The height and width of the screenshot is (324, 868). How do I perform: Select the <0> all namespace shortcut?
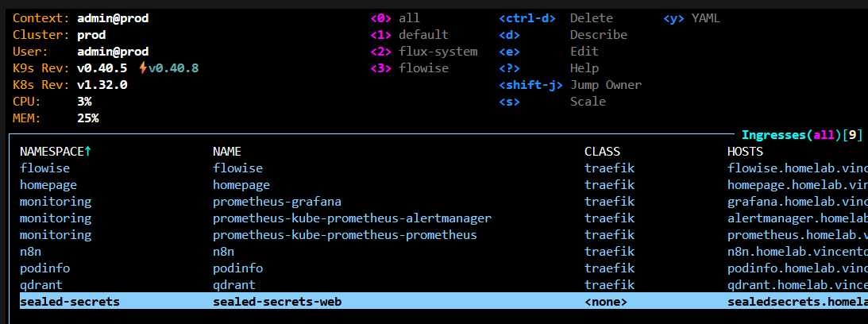[x=395, y=18]
